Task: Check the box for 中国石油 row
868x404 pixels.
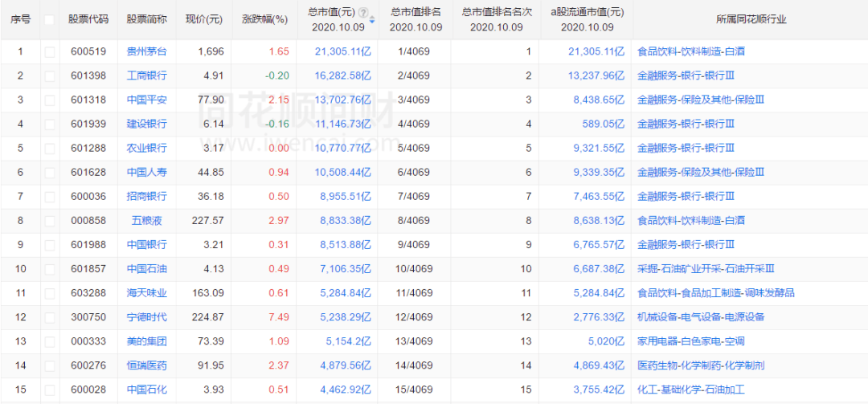Action: tap(50, 269)
